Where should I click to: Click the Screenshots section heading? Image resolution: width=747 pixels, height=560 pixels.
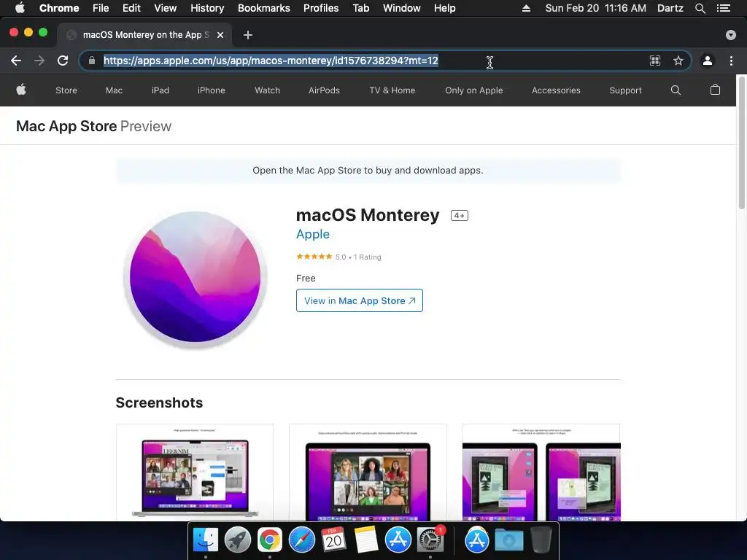click(159, 402)
